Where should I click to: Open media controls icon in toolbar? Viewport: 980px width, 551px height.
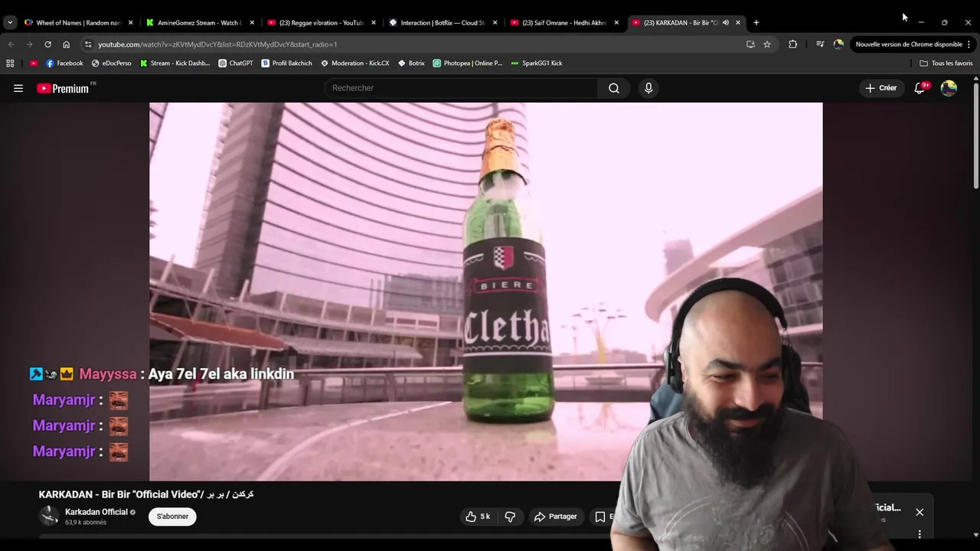point(820,44)
